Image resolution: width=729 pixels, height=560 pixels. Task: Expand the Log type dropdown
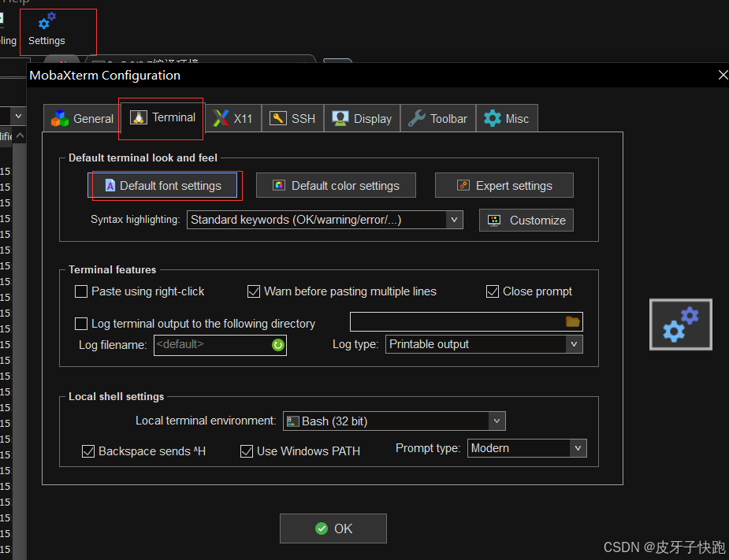coord(574,344)
